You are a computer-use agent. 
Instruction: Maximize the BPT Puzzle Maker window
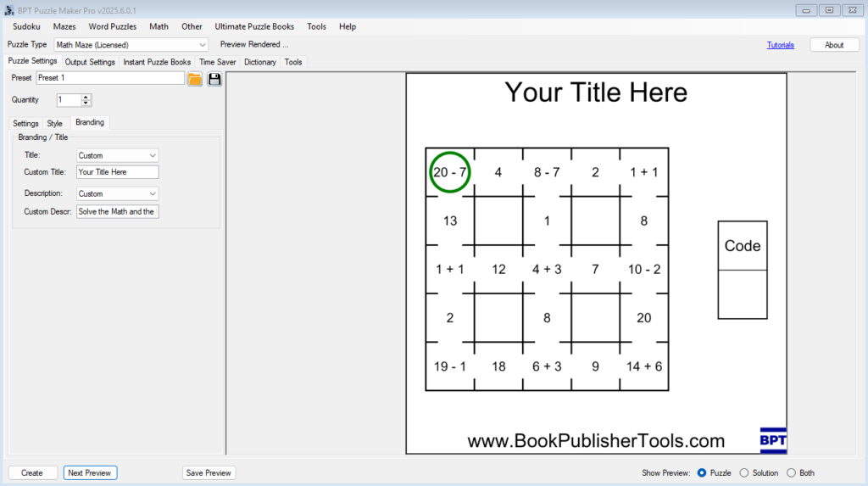click(x=829, y=10)
